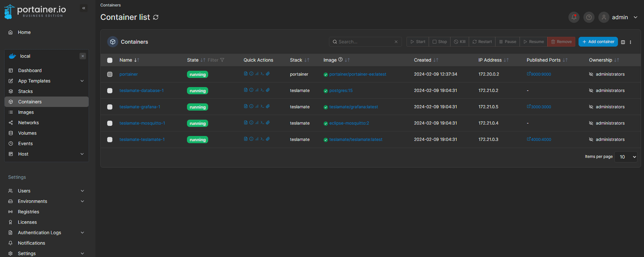This screenshot has width=644, height=257.
Task: Select the portainer container checkbox
Action: 110,74
